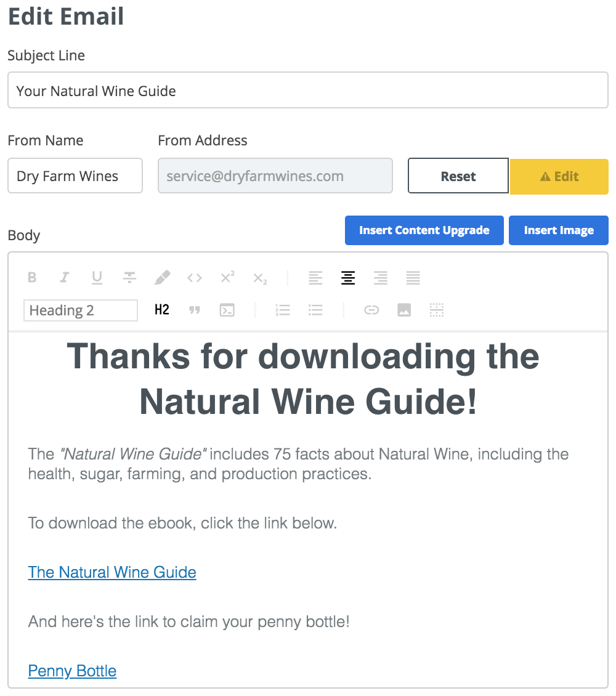Click paragraph 'To download the ebook' text
Screen dimensions: 616x696
click(182, 523)
